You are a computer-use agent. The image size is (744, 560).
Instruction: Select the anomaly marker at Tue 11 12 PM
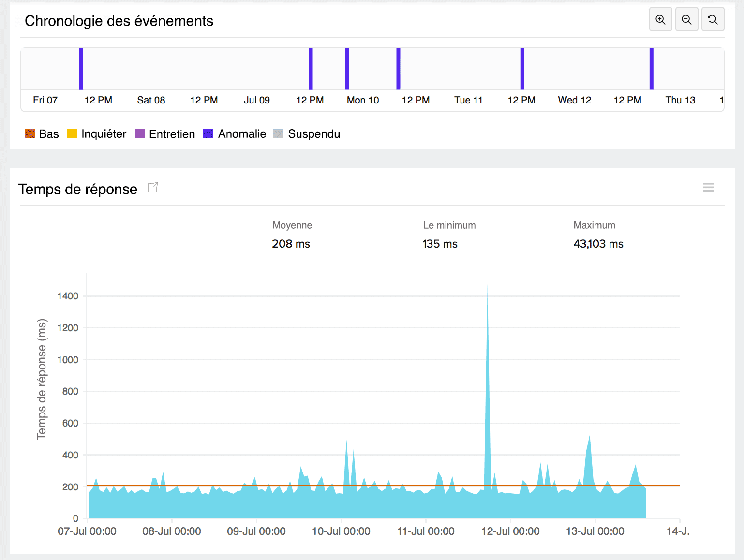point(522,69)
